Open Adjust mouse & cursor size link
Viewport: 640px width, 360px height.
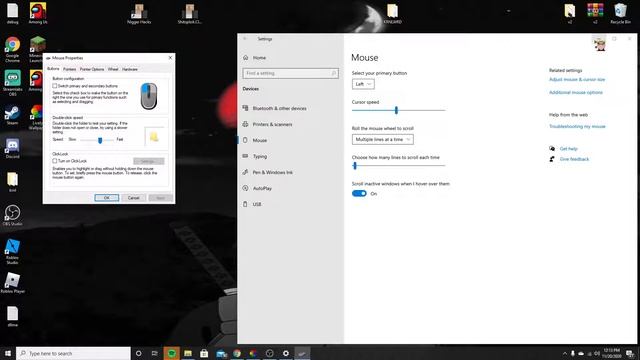point(577,80)
